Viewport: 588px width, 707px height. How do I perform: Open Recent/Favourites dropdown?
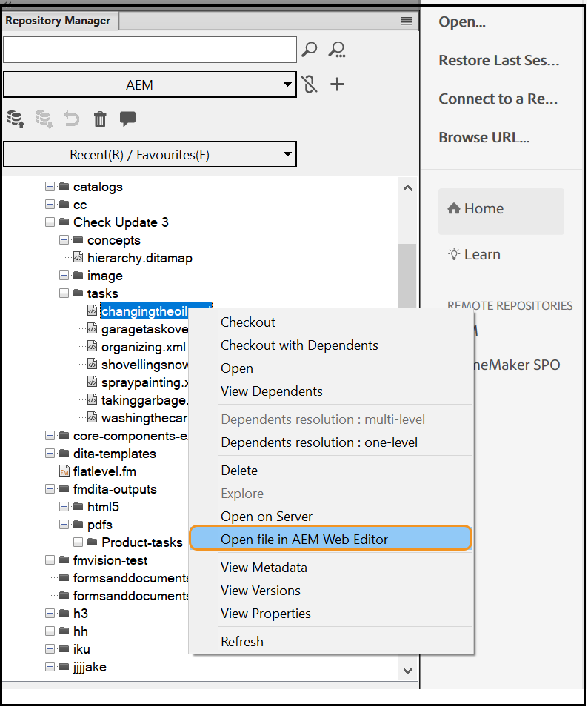pos(149,155)
